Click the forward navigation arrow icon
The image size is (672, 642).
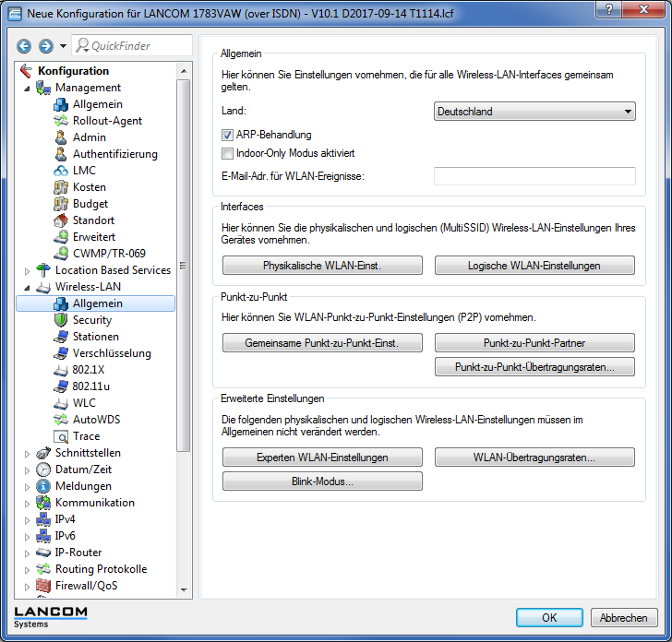(x=45, y=46)
